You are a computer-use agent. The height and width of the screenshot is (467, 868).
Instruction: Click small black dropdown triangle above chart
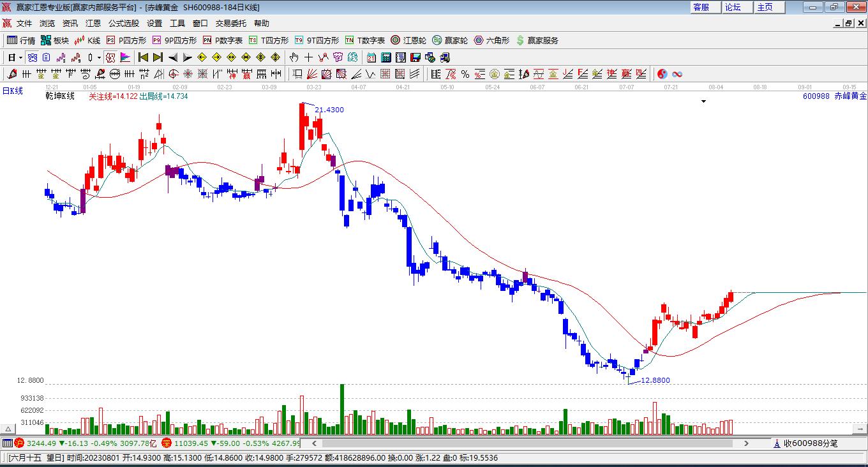point(704,101)
